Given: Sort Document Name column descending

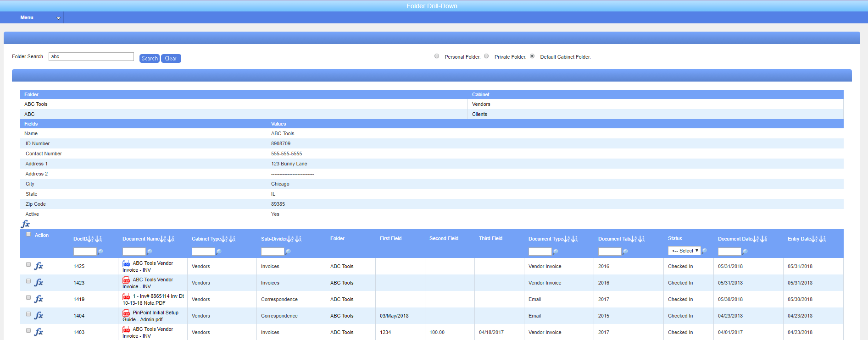Looking at the screenshot, I should [x=171, y=239].
